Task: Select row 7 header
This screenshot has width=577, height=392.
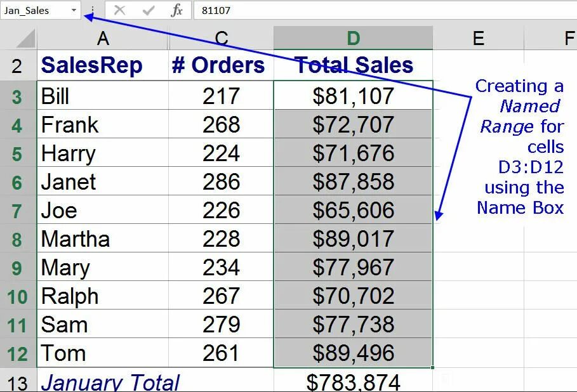Action: (x=18, y=211)
